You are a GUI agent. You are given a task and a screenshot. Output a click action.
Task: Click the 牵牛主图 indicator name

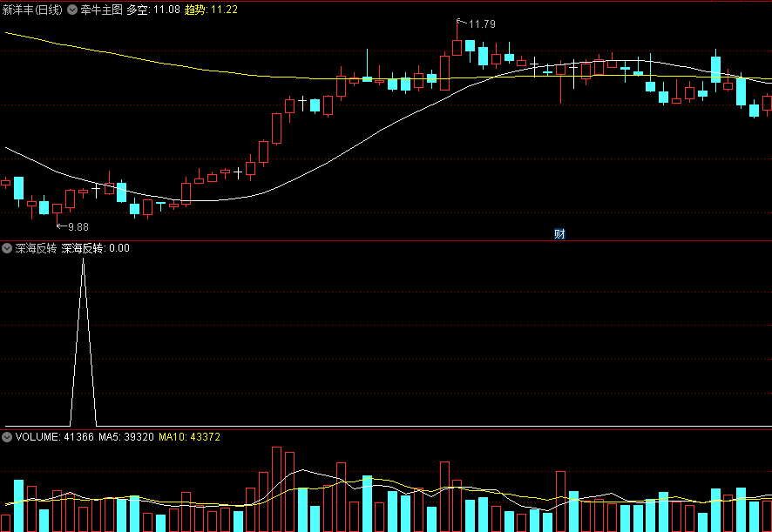(x=101, y=10)
